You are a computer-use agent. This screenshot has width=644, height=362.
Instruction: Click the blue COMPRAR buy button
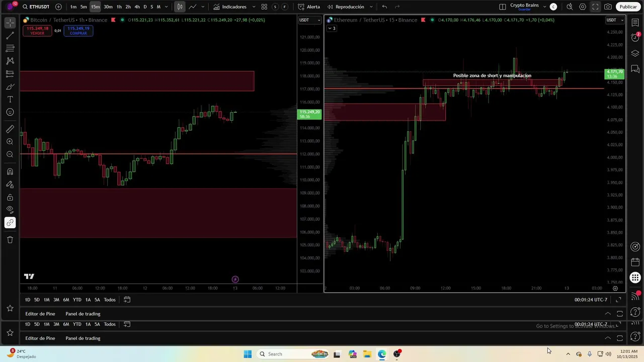point(78,31)
